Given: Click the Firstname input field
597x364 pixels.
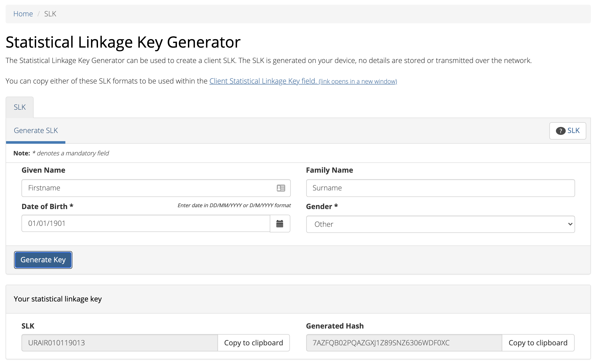Looking at the screenshot, I should 156,188.
